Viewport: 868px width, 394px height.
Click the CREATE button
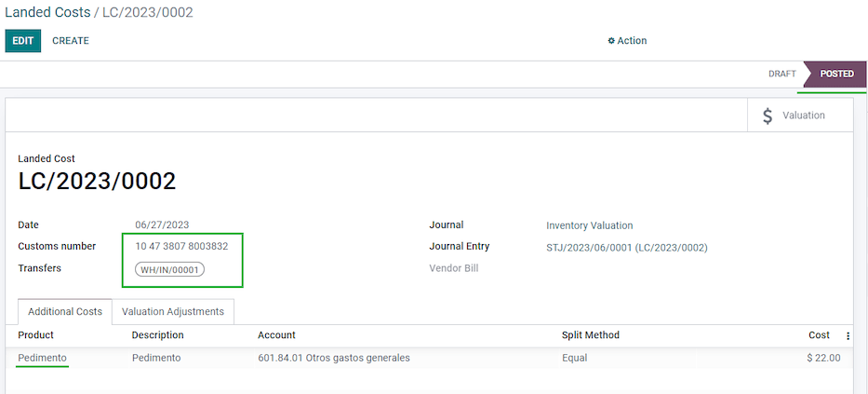pyautogui.click(x=71, y=41)
